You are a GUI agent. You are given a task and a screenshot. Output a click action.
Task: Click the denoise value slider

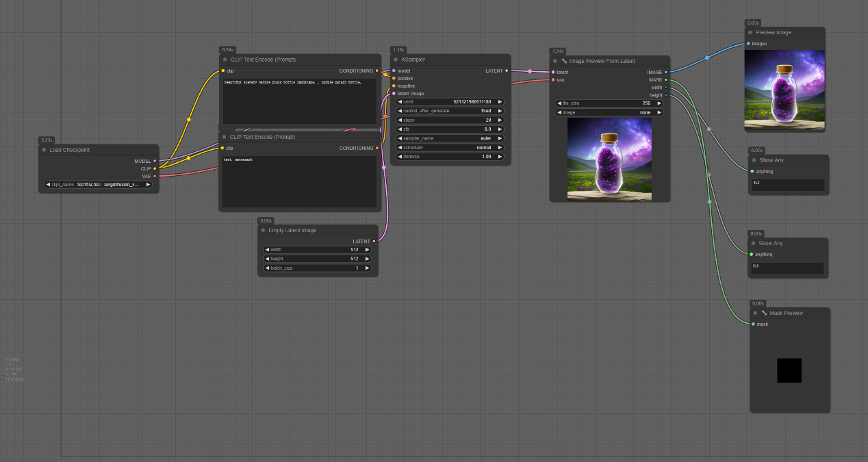(x=450, y=157)
